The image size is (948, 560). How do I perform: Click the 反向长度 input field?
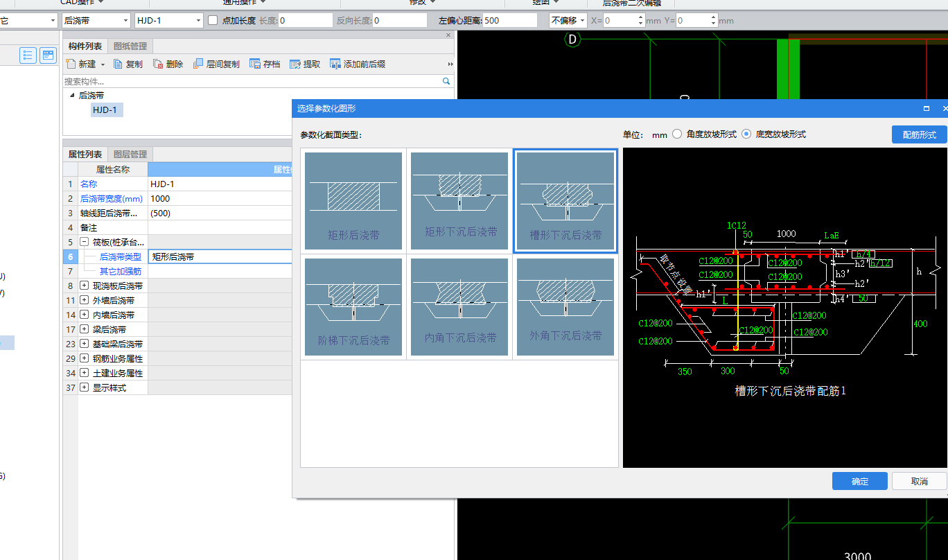400,21
